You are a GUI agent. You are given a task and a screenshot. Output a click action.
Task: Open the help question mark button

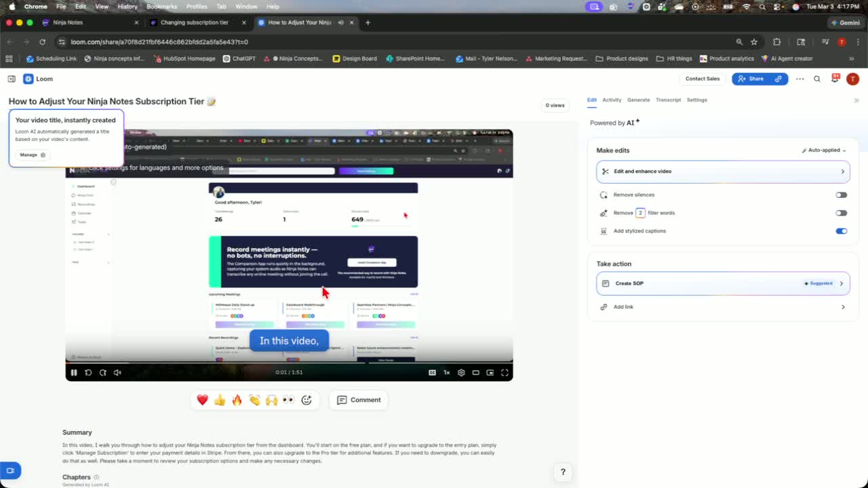coord(563,472)
